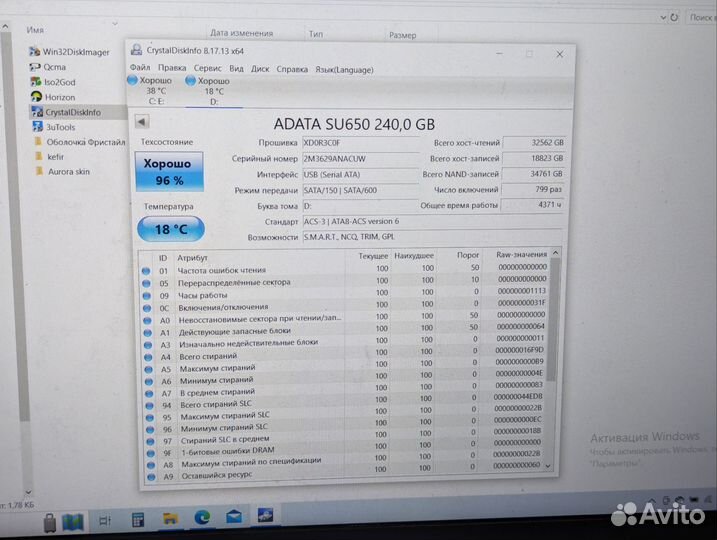Click the Число включений value 799 раз
Image resolution: width=717 pixels, height=540 pixels.
(x=533, y=189)
